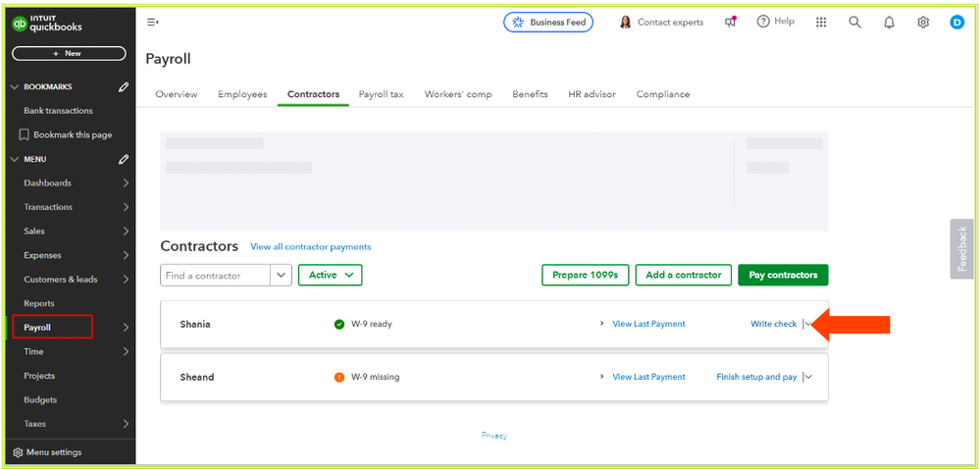Expand the Transactions submenu arrow
Image resolution: width=980 pixels, height=469 pixels.
(126, 207)
